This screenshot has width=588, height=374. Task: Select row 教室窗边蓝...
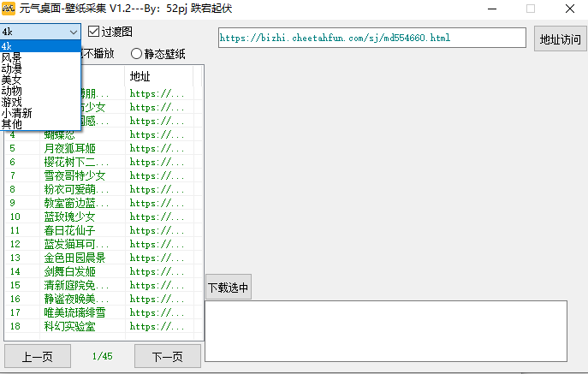coord(104,203)
